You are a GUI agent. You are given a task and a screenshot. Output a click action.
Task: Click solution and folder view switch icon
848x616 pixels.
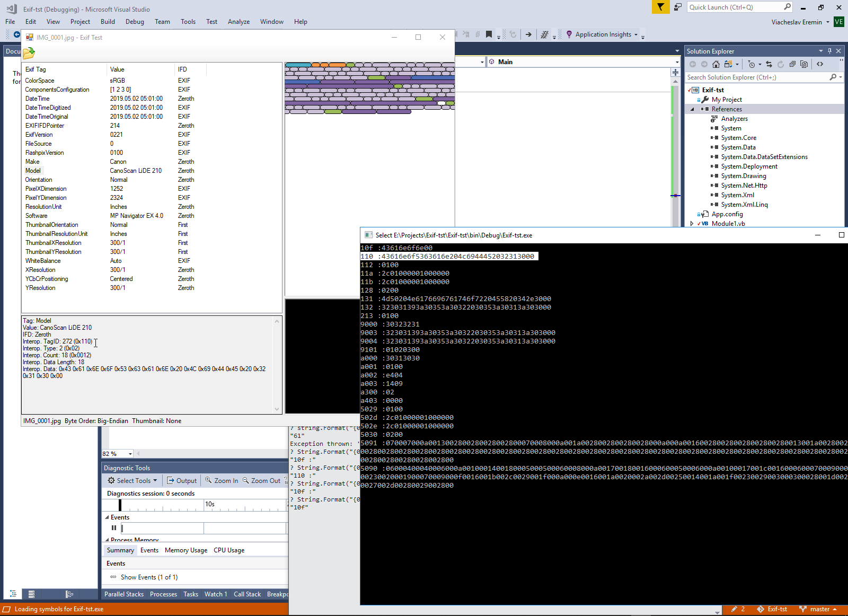(x=728, y=64)
